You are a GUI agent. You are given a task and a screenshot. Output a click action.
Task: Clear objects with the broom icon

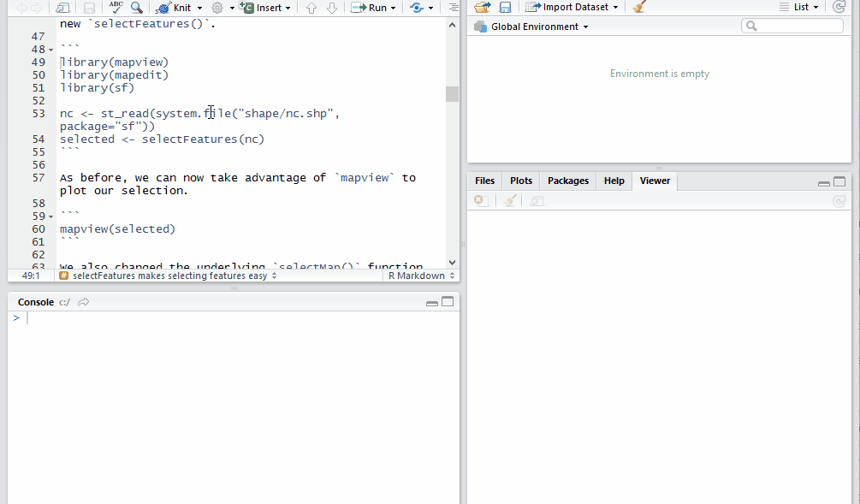point(638,7)
